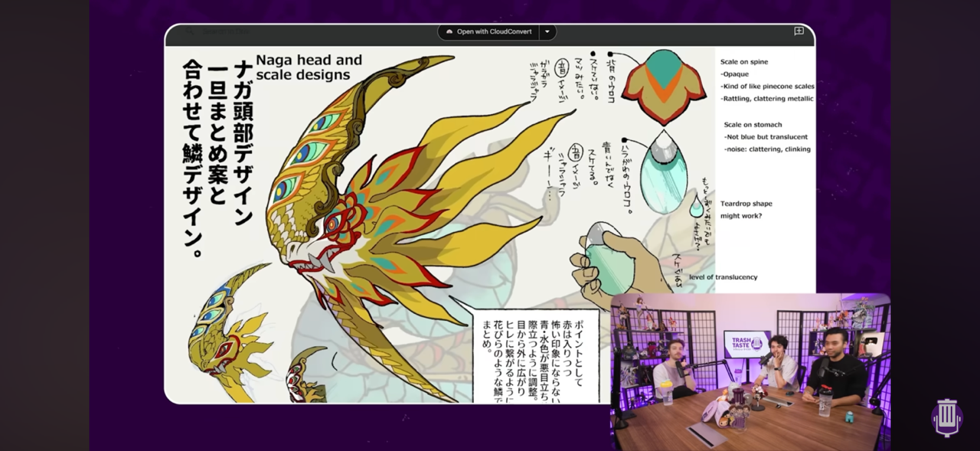This screenshot has height=451, width=980.
Task: Expand the Open with dropdown arrow
Action: pos(547,32)
